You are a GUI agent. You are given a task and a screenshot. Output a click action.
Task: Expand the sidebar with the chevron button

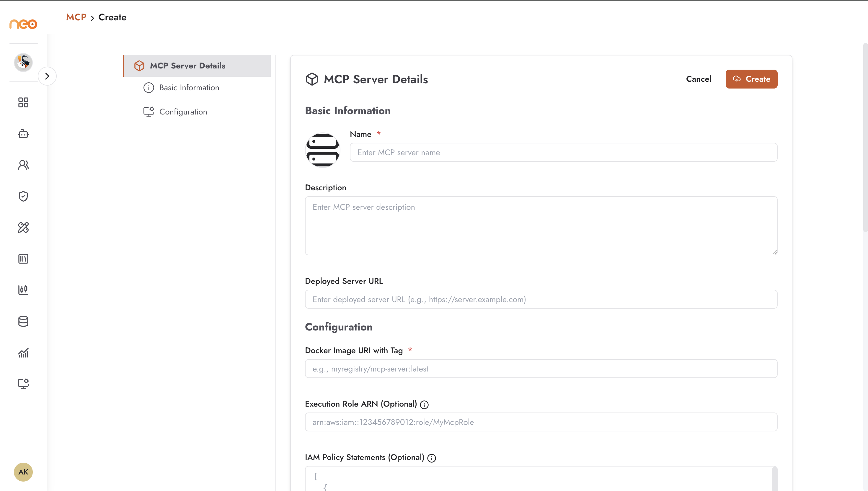coord(47,76)
